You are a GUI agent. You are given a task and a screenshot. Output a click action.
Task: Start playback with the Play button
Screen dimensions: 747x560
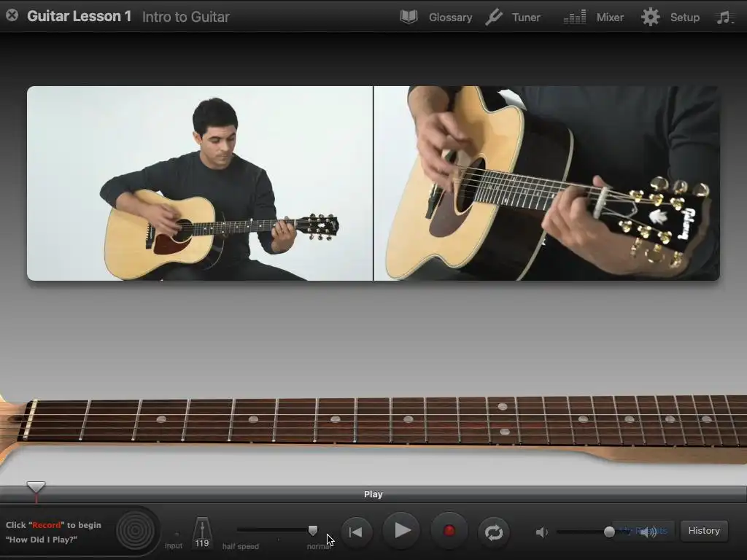coord(402,531)
